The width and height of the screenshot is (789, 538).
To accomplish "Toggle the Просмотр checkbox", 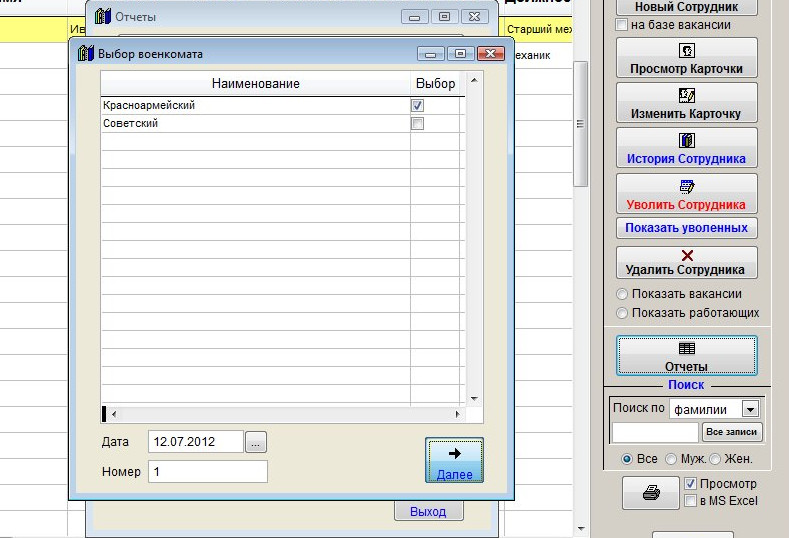I will coord(690,484).
